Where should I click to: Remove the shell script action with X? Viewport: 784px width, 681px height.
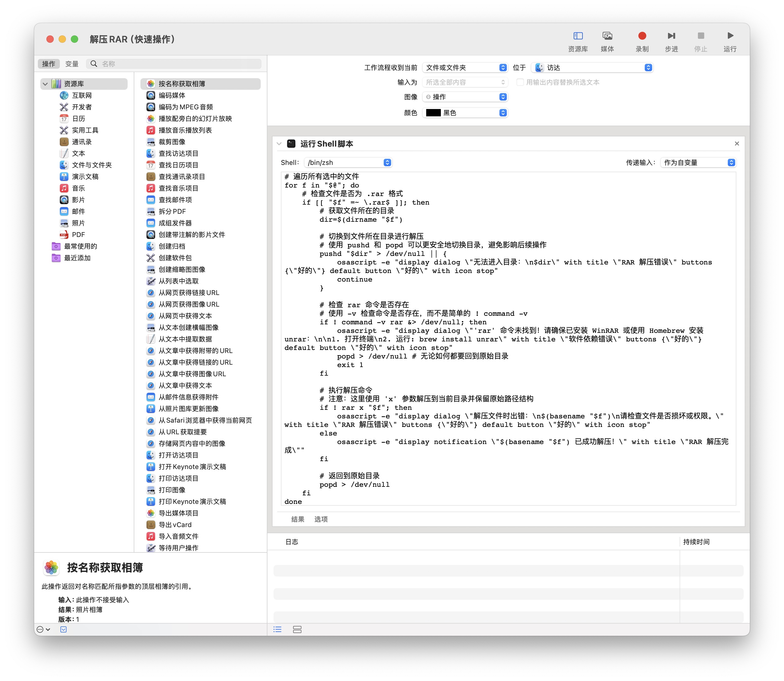click(x=736, y=144)
